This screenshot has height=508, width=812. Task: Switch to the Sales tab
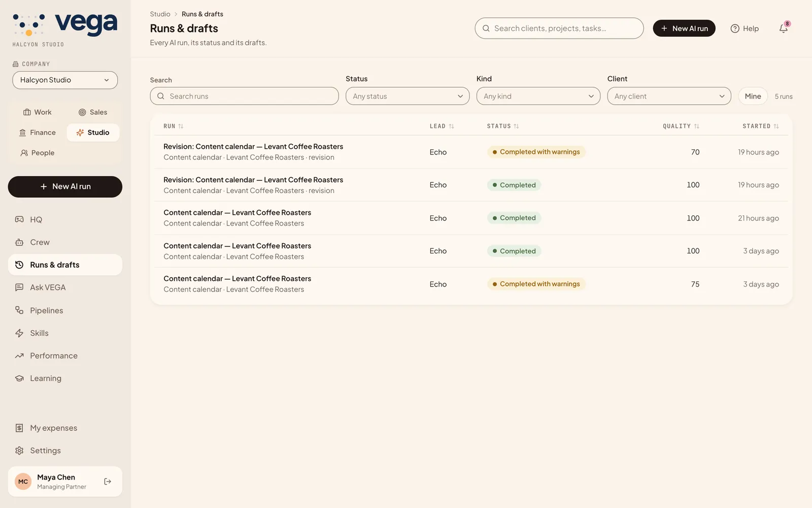(93, 112)
